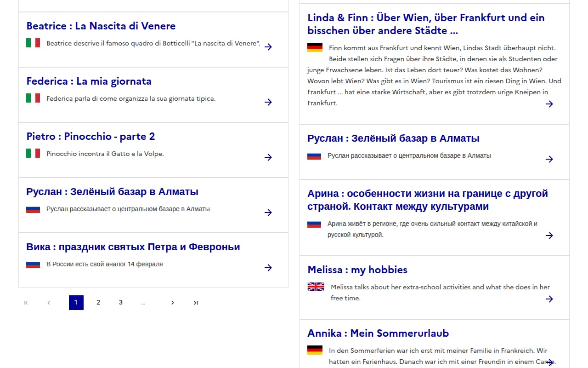This screenshot has height=368, width=588.
Task: Select current page 1 button
Action: tap(76, 303)
